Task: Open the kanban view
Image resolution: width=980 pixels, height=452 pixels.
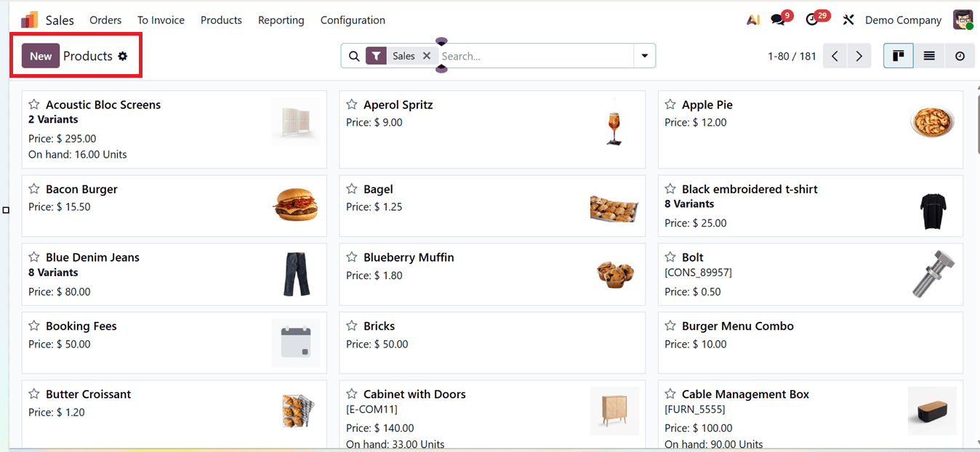Action: [x=898, y=55]
